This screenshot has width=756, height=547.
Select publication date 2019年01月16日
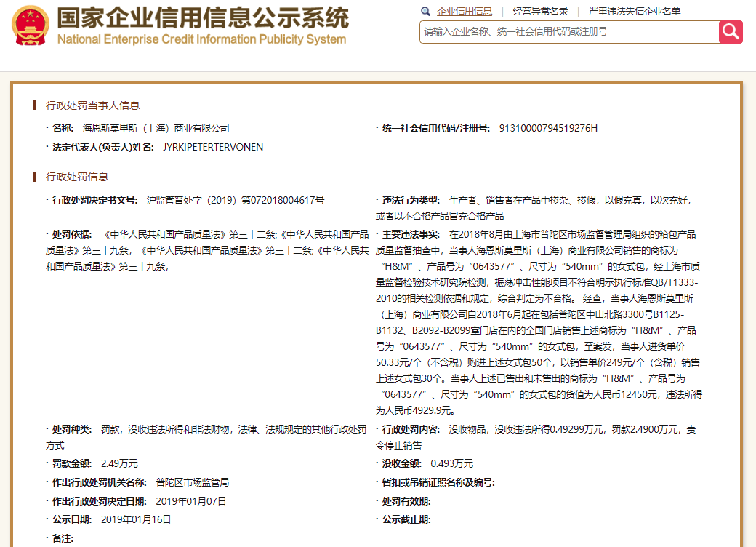pyautogui.click(x=136, y=519)
